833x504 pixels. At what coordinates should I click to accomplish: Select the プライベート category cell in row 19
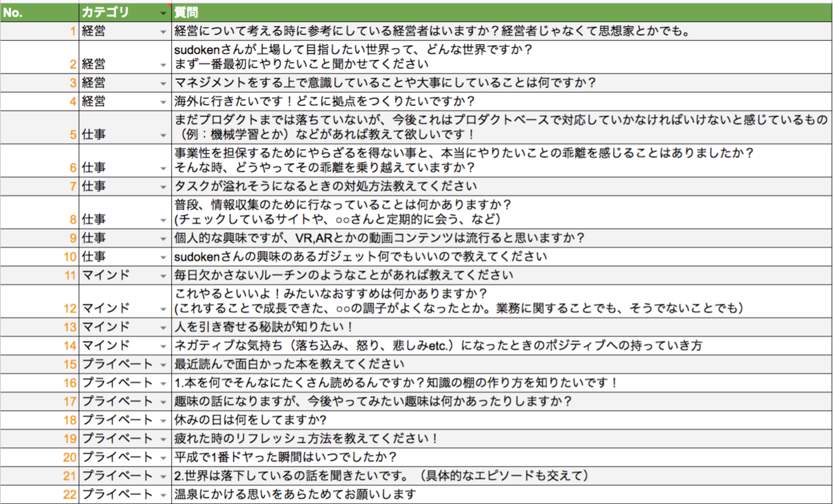coord(125,438)
